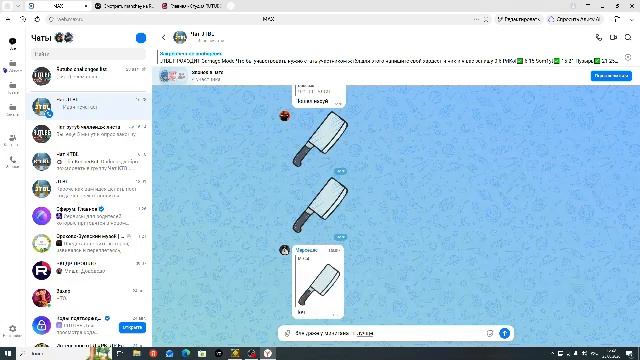Click into the message text input field
640x360 pixels.
click(x=388, y=333)
